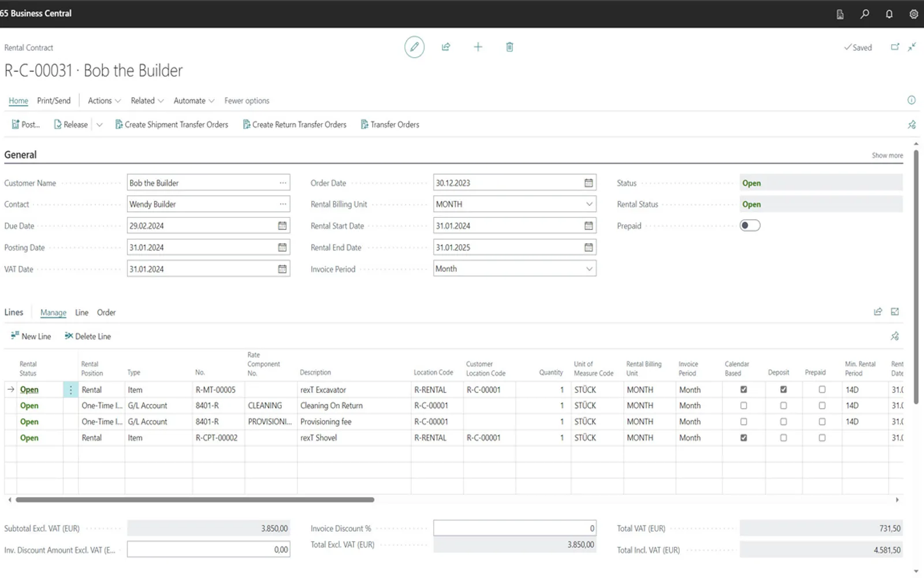
Task: Create a new contract with plus icon
Action: click(x=478, y=47)
